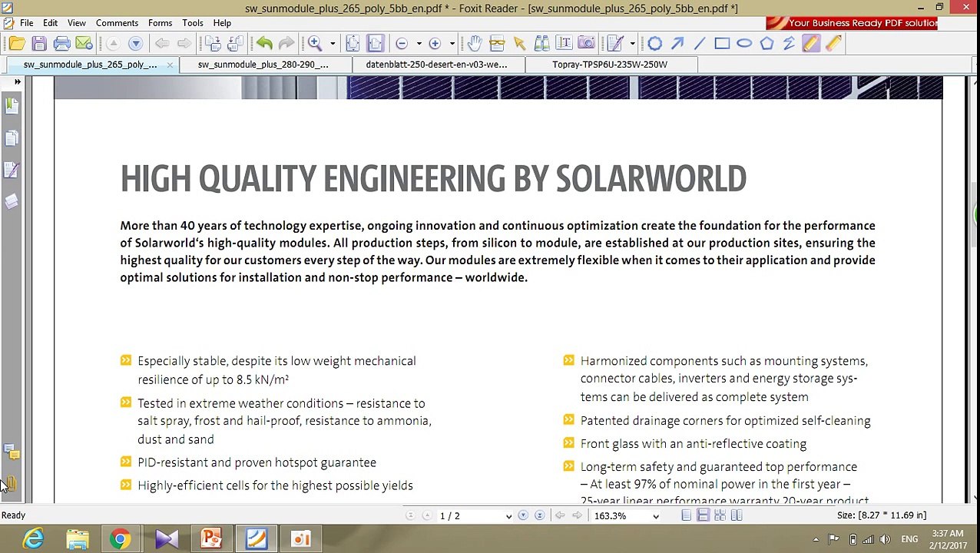Click ENG language indicator in tray
Screen dimensions: 980x553
(x=909, y=539)
